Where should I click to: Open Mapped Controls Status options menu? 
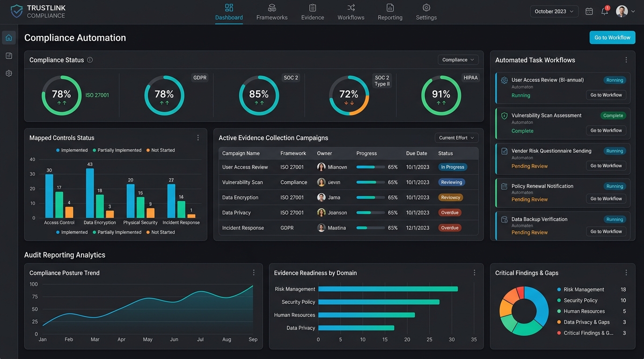tap(198, 138)
